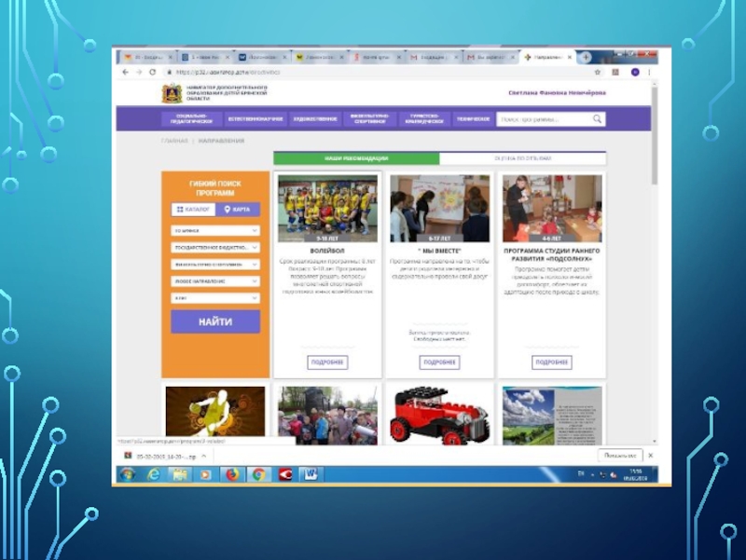Click the scrollbar down arrow
Image resolution: width=746 pixels, height=560 pixels.
tap(655, 442)
